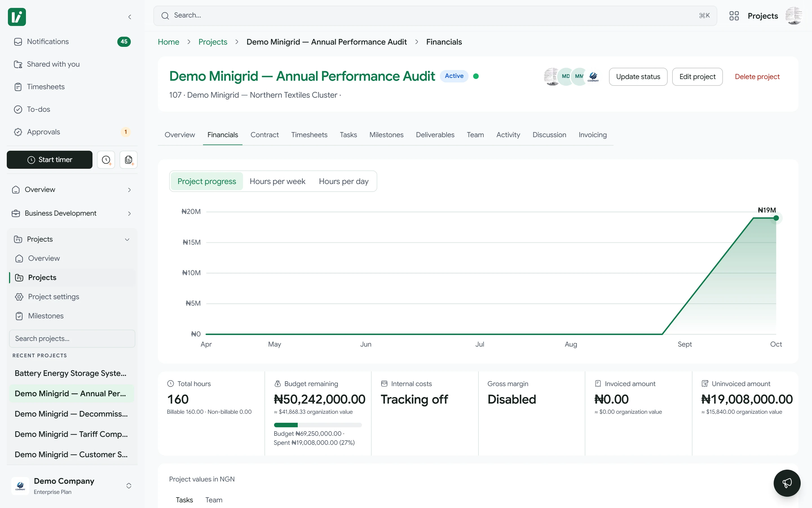Open Projects Overview sub-item
Screen dimensions: 812x508
(x=72, y=258)
